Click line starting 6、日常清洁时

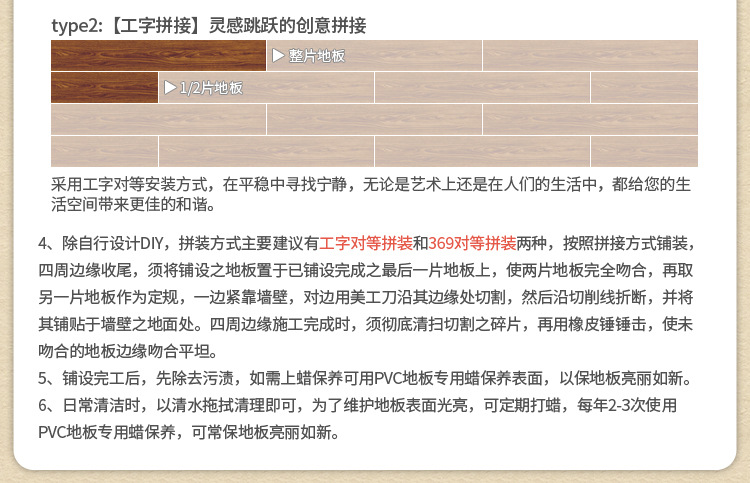click(x=357, y=405)
